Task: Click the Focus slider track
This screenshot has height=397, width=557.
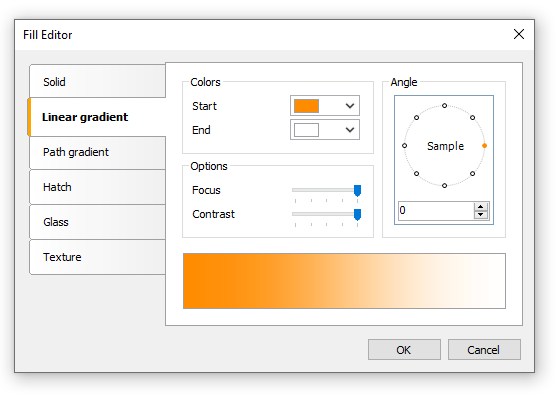Action: 326,190
